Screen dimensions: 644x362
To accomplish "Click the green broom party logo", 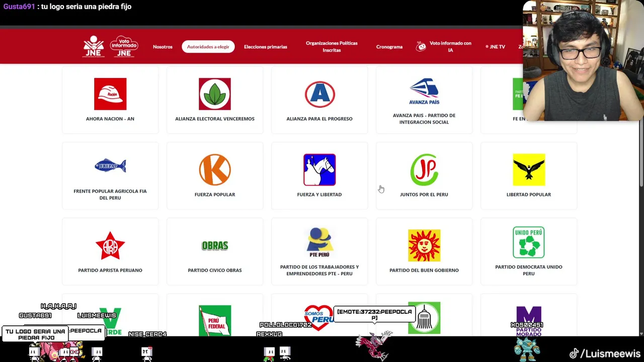I will coord(424,318).
